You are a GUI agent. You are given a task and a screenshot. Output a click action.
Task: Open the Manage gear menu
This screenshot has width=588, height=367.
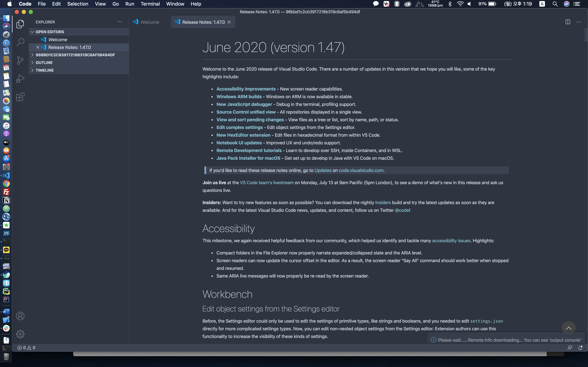point(20,334)
